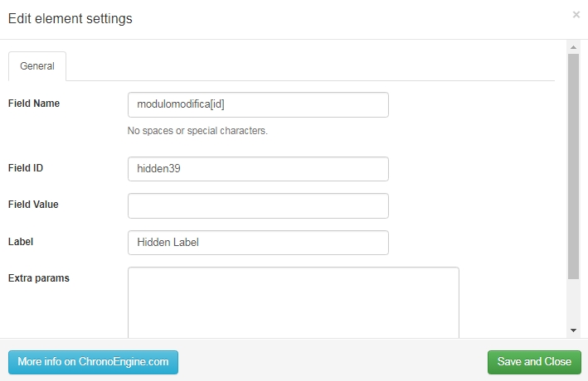Viewport: 588px width, 381px height.
Task: Select the General tab
Action: tap(37, 66)
